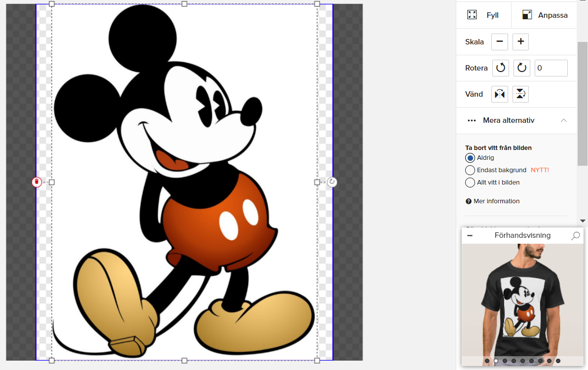588x370 pixels.
Task: Click the magnifier icon in preview panel
Action: pyautogui.click(x=576, y=235)
